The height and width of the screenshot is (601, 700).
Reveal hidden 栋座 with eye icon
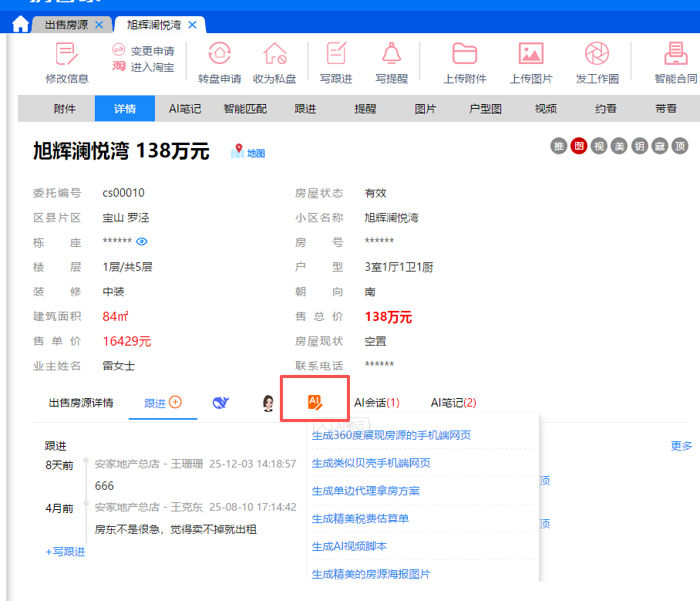pos(142,242)
